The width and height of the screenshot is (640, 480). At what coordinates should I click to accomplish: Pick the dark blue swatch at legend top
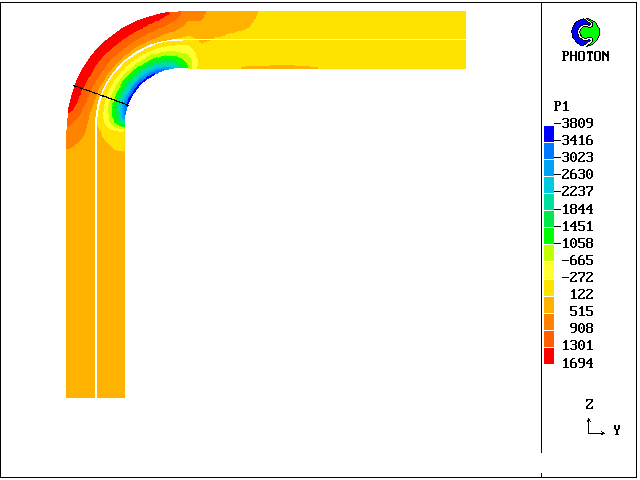click(549, 133)
